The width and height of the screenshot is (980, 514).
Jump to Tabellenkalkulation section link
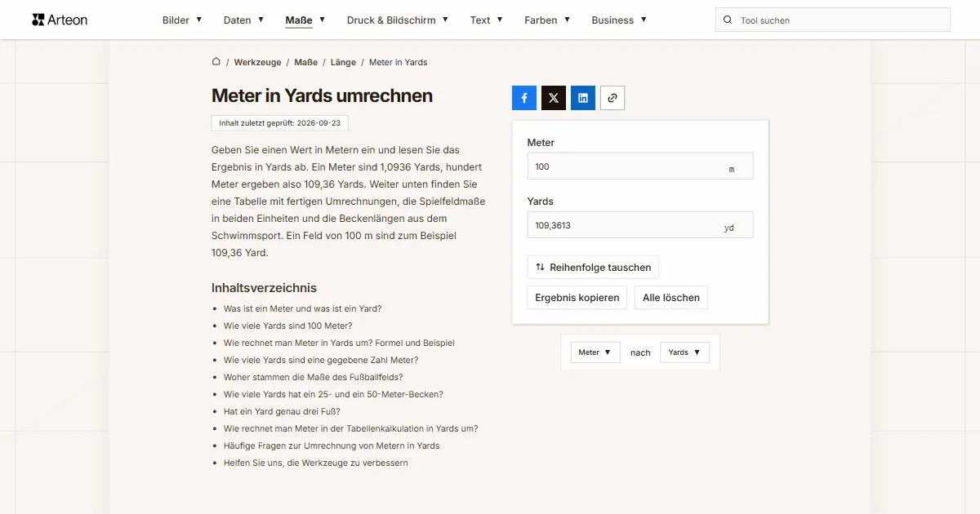point(351,428)
